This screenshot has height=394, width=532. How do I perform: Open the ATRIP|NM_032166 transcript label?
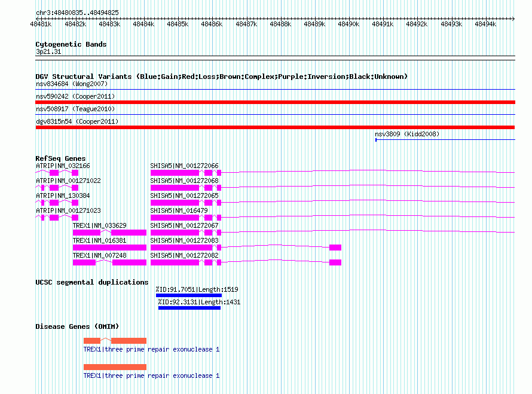[63, 166]
